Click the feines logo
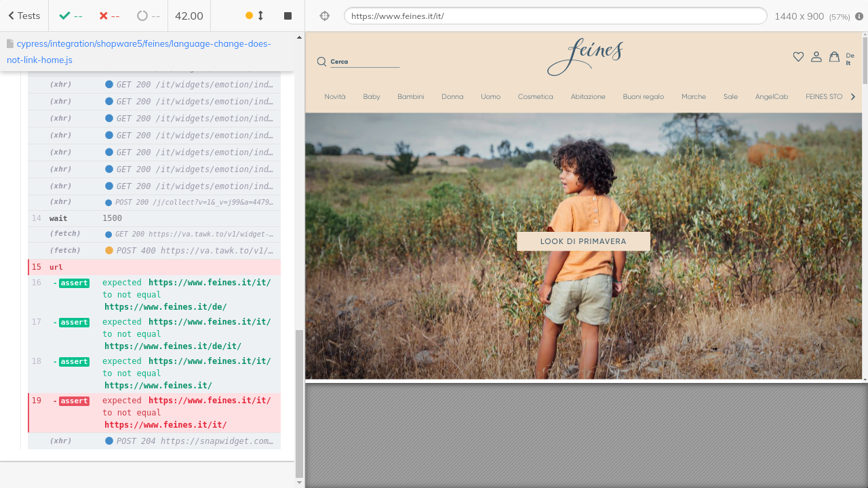Image resolution: width=868 pixels, height=488 pixels. point(585,57)
